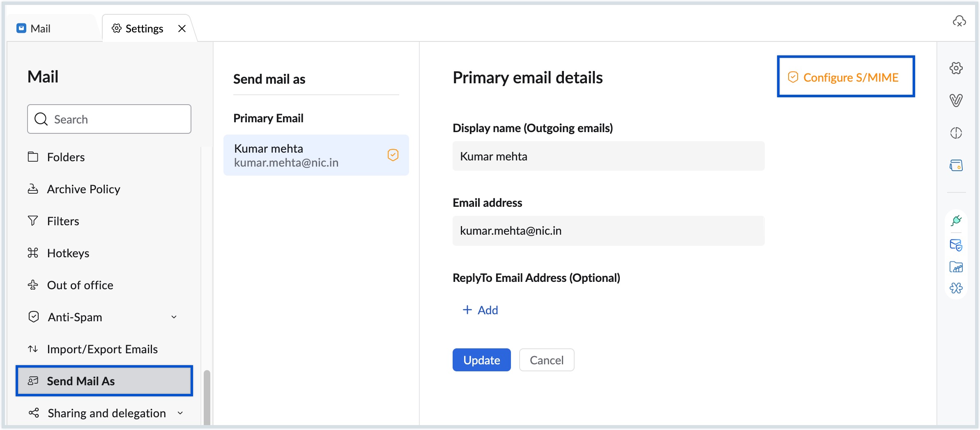The image size is (980, 430).
Task: Click the Update button
Action: (481, 360)
